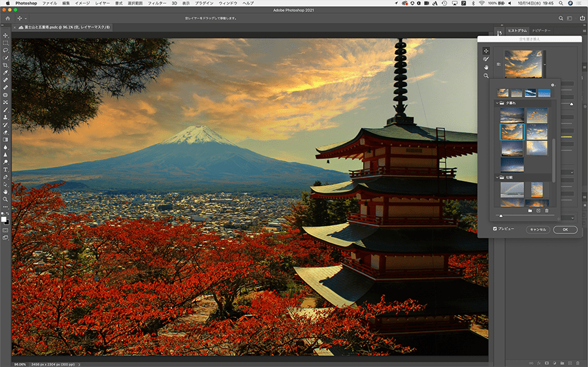The height and width of the screenshot is (367, 588).
Task: Open the histogram panel options menu
Action: (x=584, y=31)
